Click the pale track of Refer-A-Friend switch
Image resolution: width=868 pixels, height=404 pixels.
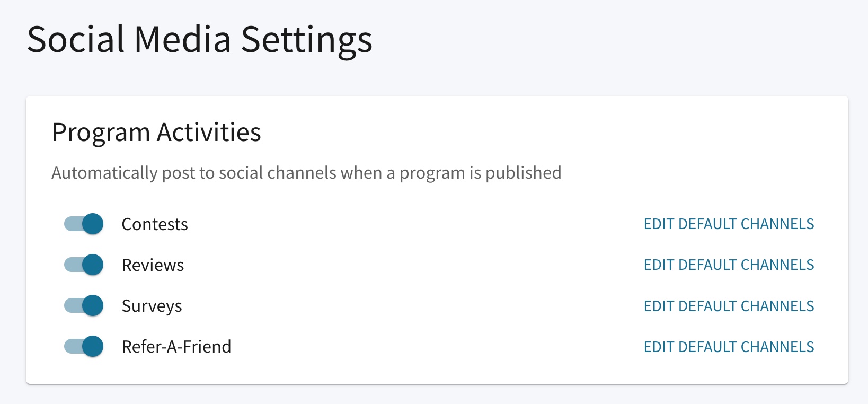point(73,346)
